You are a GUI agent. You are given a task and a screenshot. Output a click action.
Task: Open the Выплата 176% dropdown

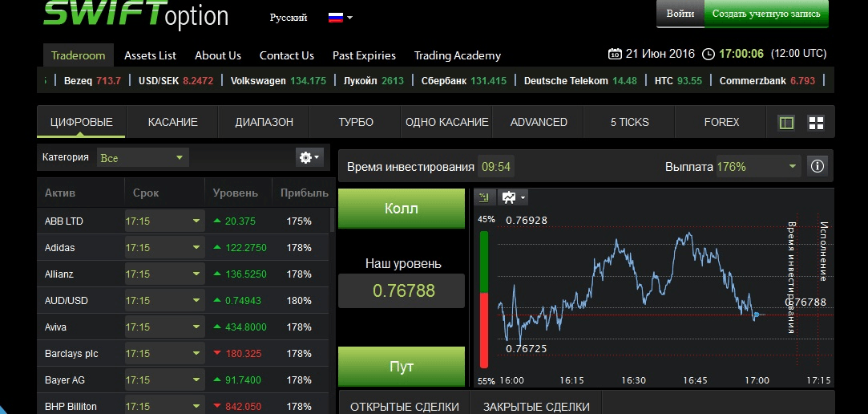pyautogui.click(x=758, y=166)
